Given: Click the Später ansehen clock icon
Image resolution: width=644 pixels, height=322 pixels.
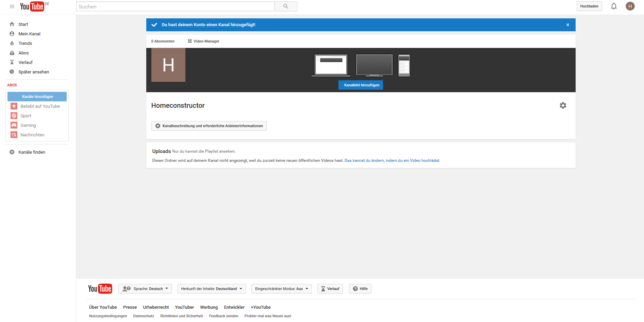Looking at the screenshot, I should pyautogui.click(x=12, y=72).
